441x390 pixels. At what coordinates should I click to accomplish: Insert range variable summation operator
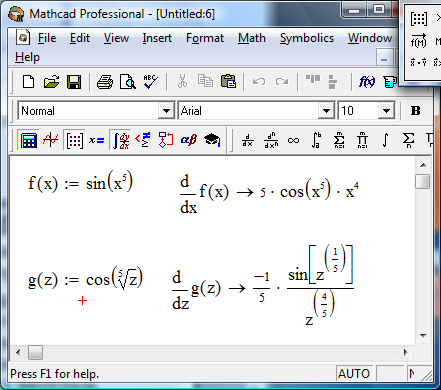coord(408,140)
